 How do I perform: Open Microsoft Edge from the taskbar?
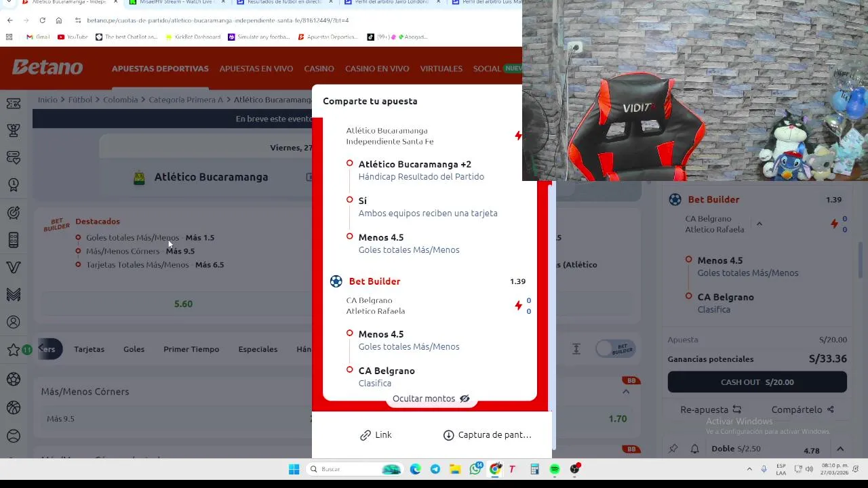(x=415, y=469)
